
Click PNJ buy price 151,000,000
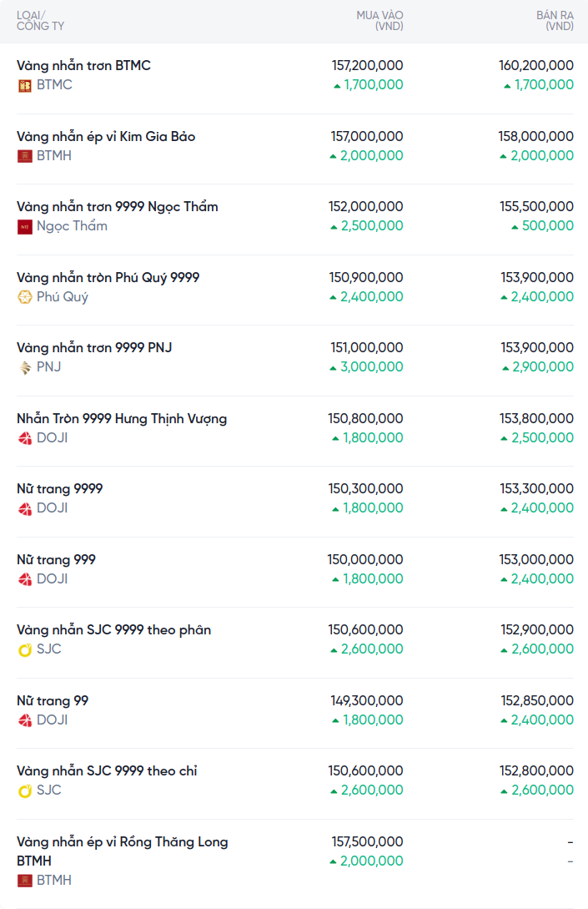(367, 347)
